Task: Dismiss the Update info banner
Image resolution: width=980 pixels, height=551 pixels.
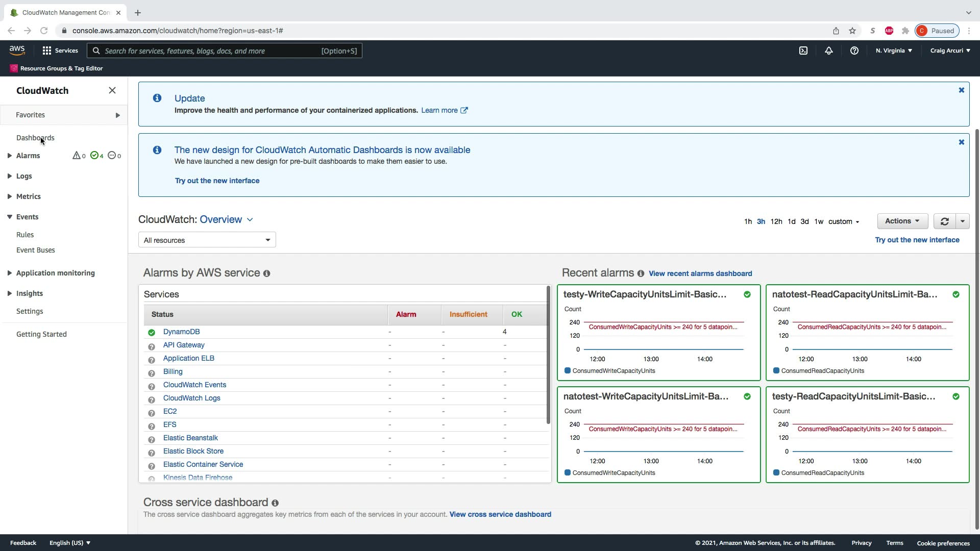Action: click(961, 90)
